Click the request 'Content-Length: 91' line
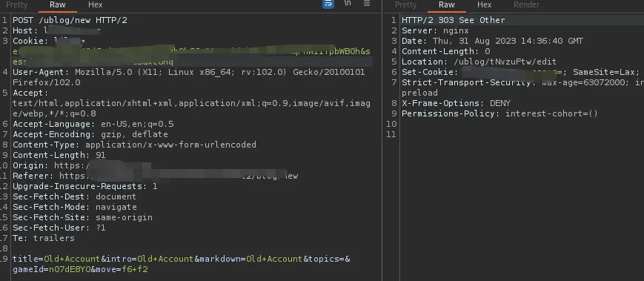This screenshot has height=281, width=644. [x=59, y=155]
